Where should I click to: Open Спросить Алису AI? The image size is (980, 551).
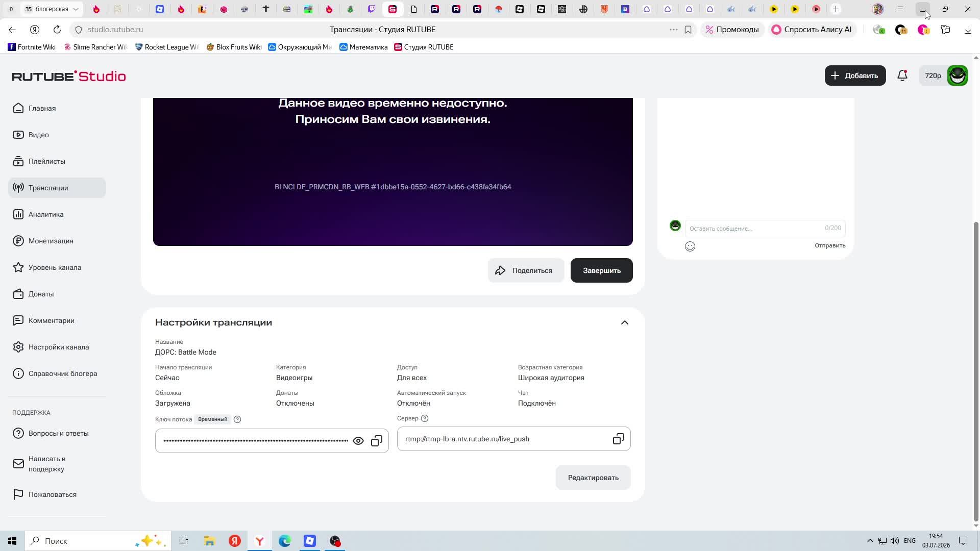812,30
